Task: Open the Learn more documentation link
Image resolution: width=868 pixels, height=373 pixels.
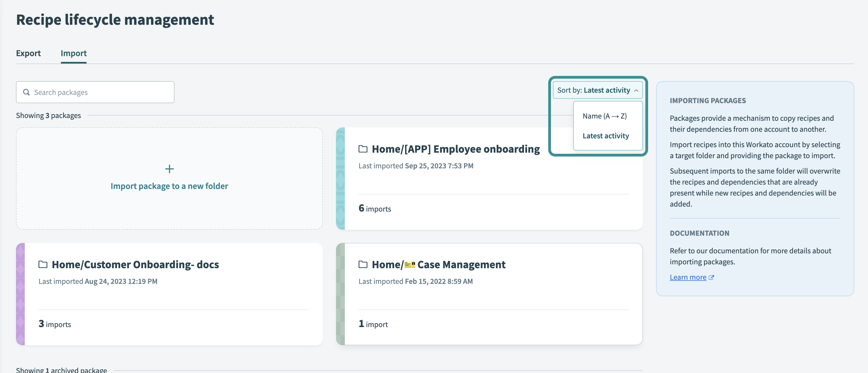Action: click(688, 277)
